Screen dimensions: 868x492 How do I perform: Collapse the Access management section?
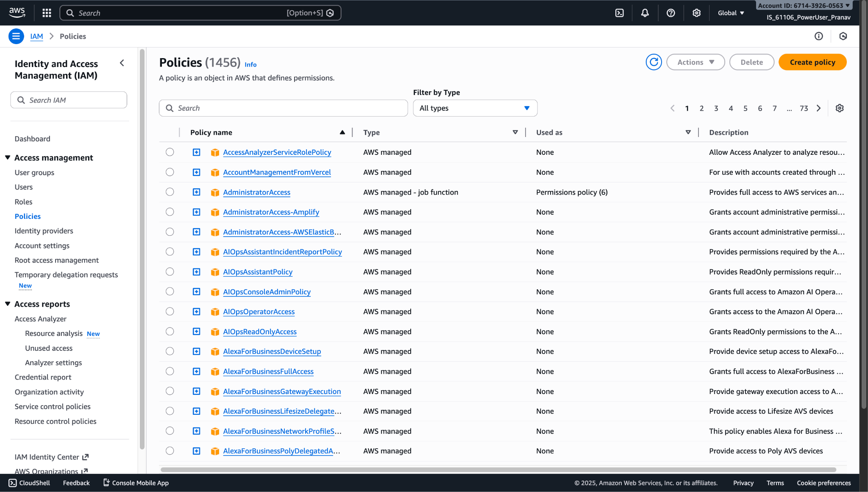coord(8,157)
